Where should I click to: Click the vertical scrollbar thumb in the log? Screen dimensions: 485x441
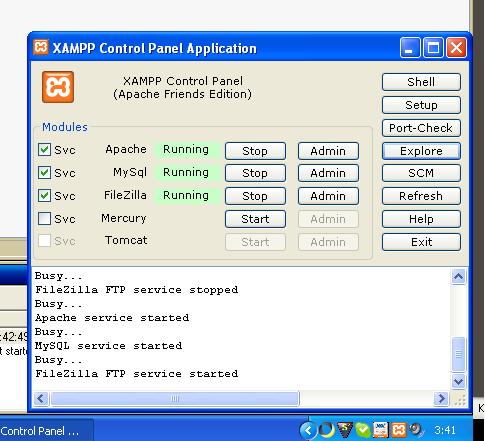pyautogui.click(x=459, y=354)
